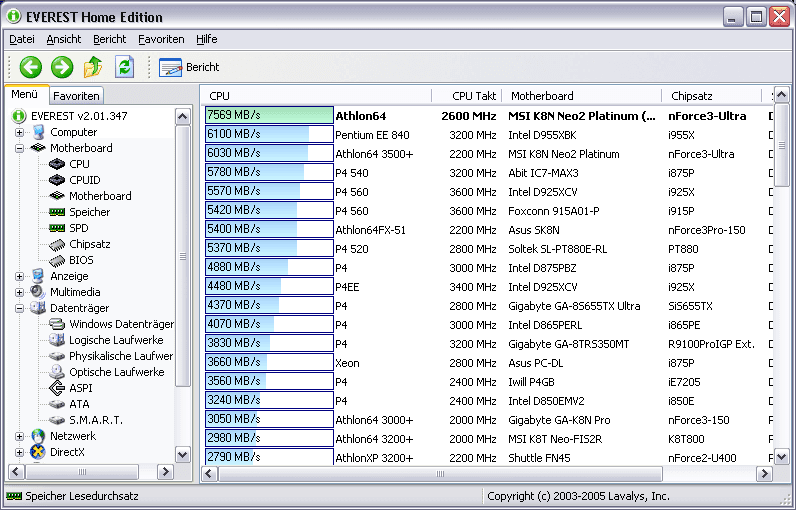Sort by the Motherboard column header
Viewport: 796px width, 510px height.
tap(582, 96)
